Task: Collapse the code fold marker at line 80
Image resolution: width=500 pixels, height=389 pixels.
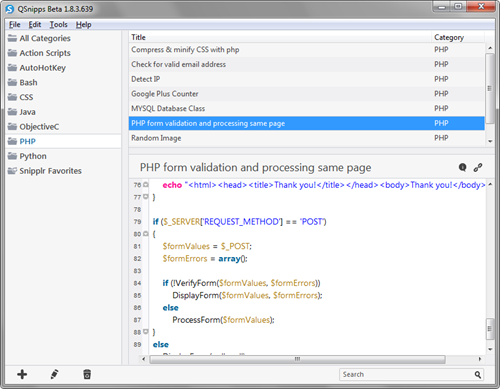Action: pyautogui.click(x=146, y=234)
